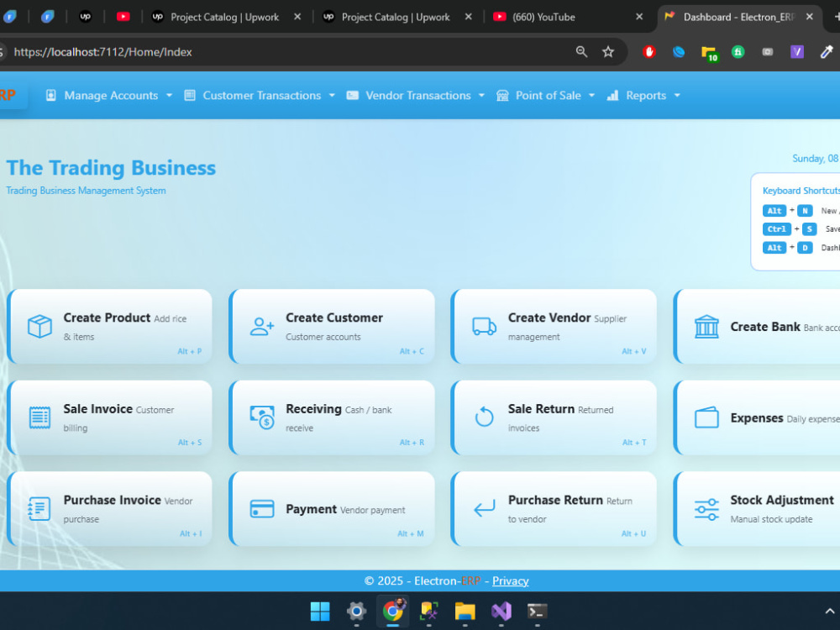This screenshot has height=630, width=840.
Task: Click the Payment credit card icon
Action: (x=262, y=508)
